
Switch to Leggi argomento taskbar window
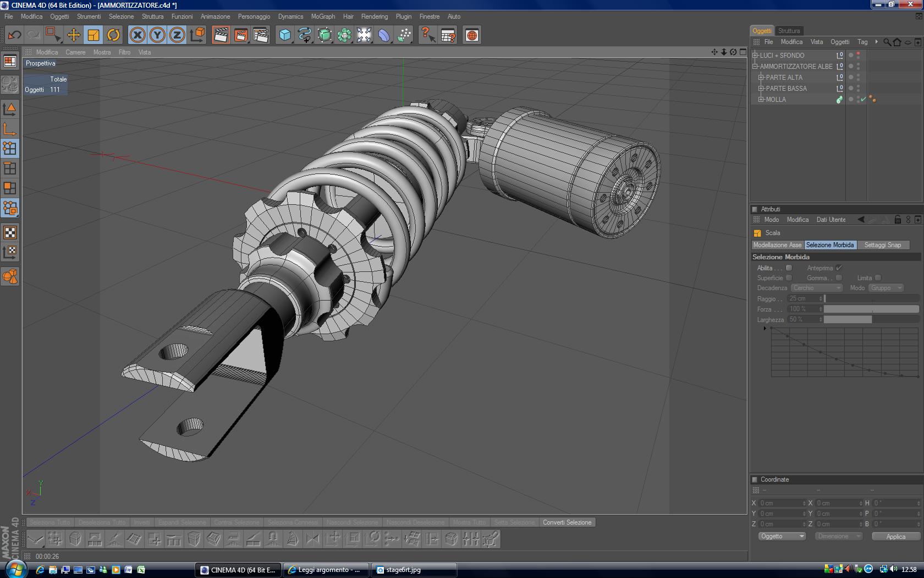coord(326,570)
